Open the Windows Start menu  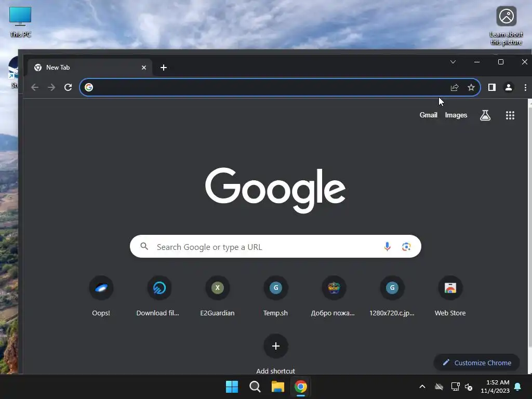[x=232, y=387]
